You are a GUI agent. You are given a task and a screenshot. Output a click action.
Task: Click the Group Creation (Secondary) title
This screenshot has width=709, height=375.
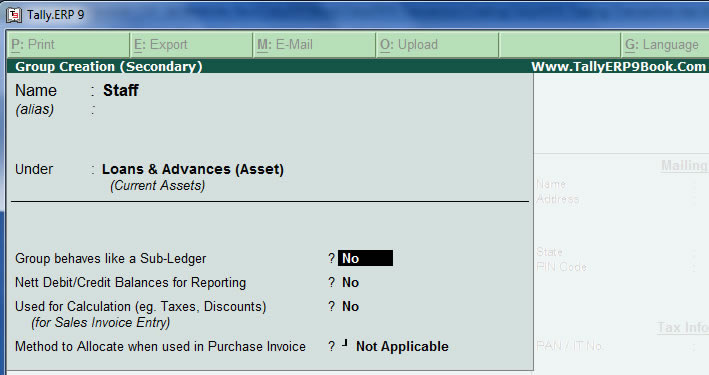(109, 66)
